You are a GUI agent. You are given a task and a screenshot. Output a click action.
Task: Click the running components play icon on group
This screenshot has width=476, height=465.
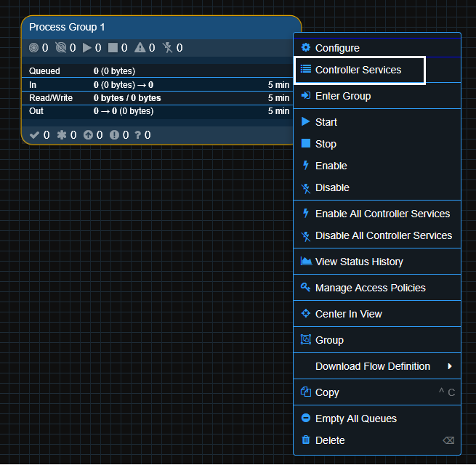tap(86, 48)
